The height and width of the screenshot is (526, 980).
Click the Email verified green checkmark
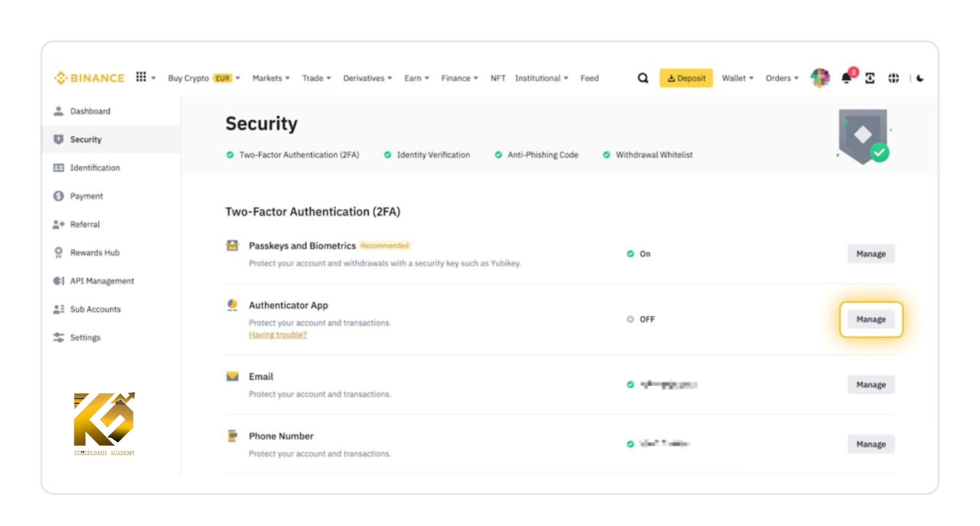[630, 385]
